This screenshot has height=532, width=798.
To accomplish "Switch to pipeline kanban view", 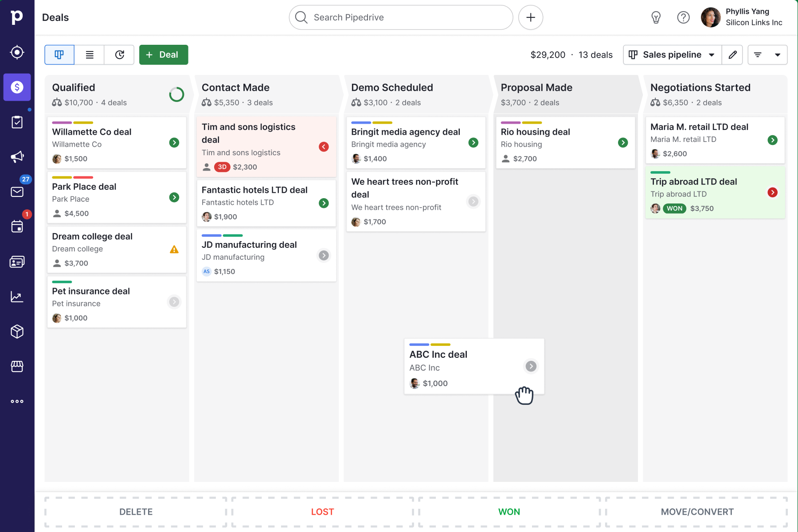I will [x=59, y=55].
